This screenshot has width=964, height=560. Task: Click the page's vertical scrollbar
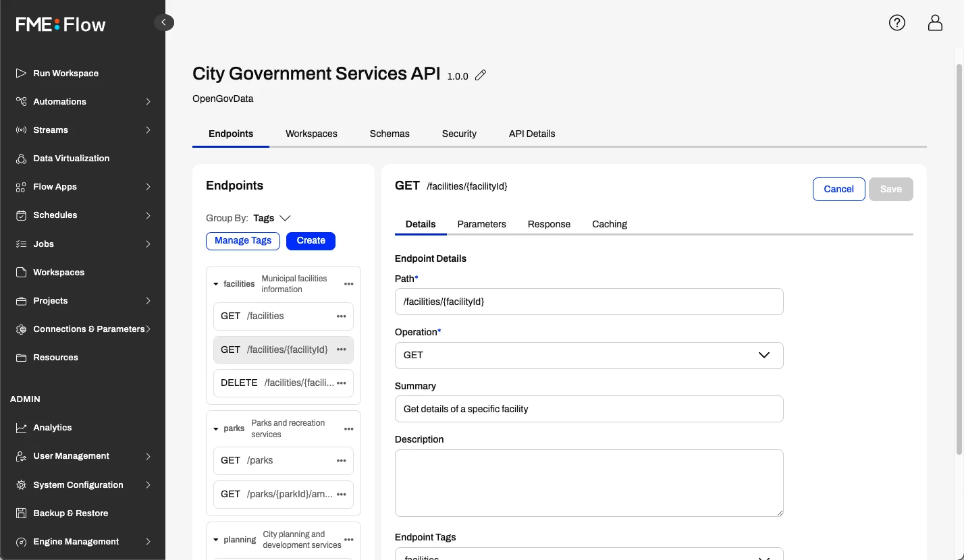[959, 256]
